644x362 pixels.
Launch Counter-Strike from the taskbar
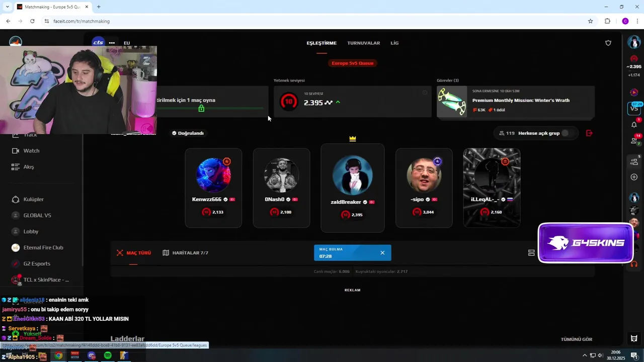click(124, 356)
